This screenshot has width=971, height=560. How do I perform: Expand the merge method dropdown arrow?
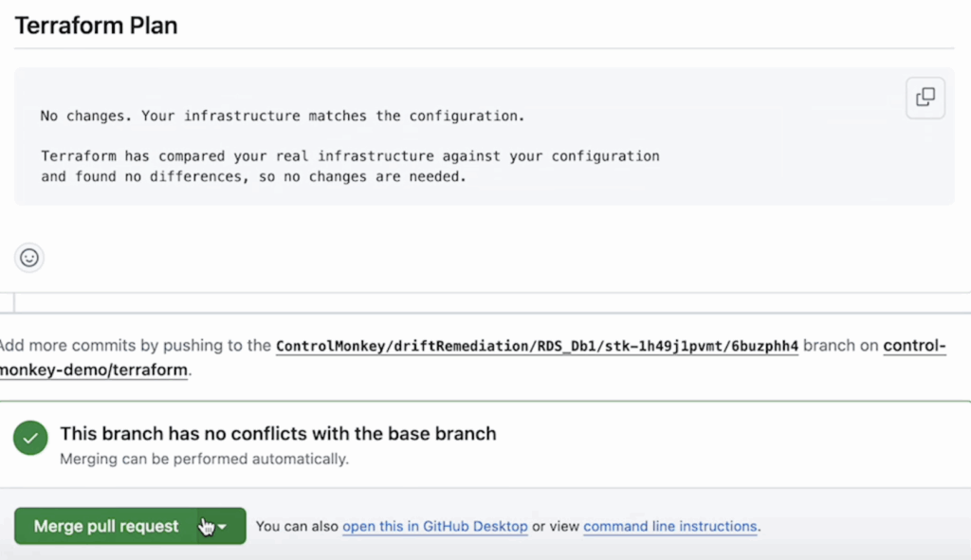pos(223,527)
